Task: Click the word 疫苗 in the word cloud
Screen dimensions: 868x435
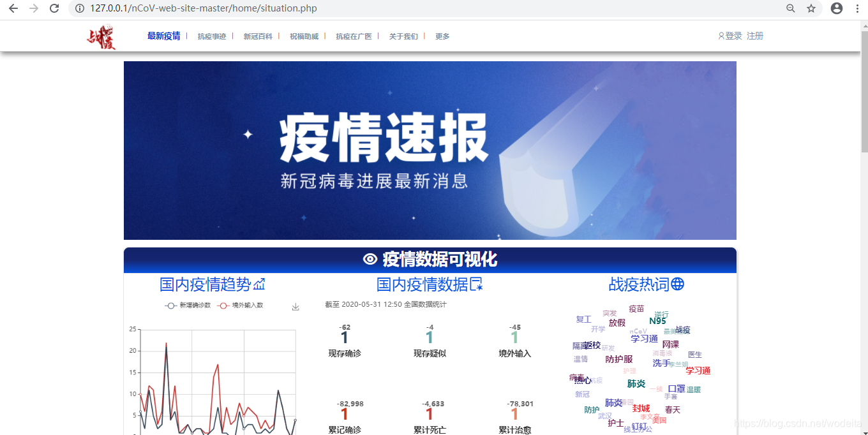Action: (636, 309)
